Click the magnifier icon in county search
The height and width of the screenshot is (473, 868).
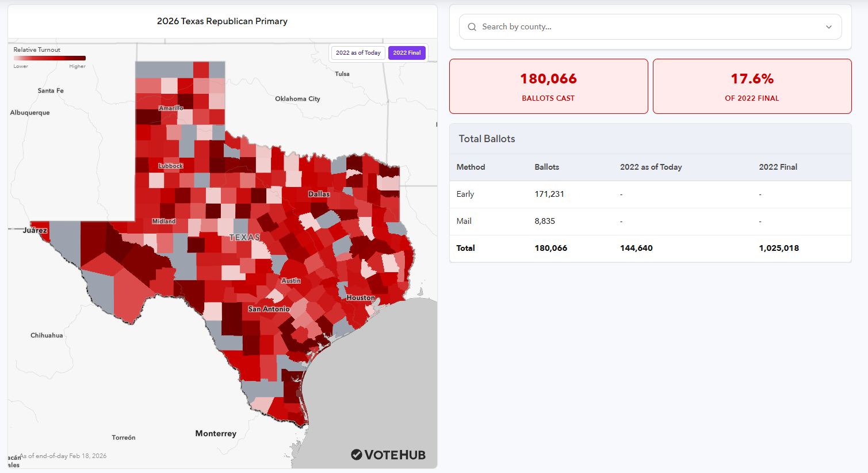click(472, 27)
